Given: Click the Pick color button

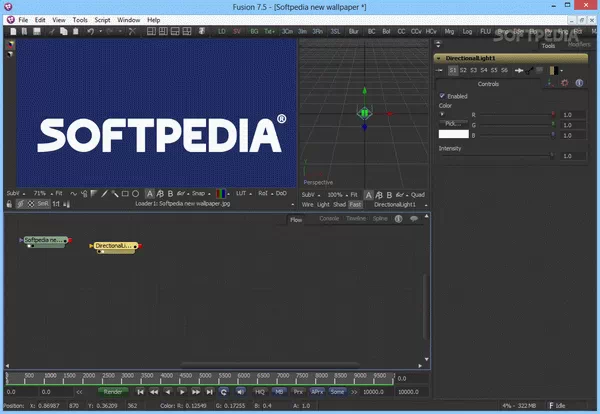Looking at the screenshot, I should coord(455,121).
